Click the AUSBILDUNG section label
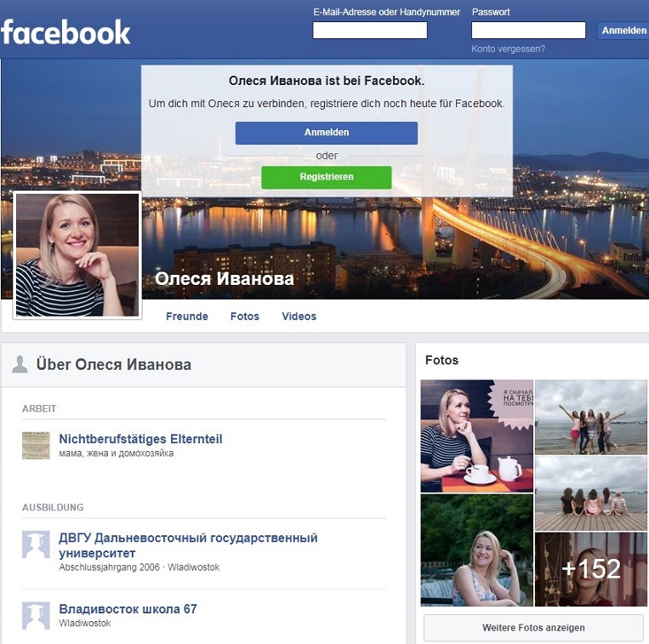The image size is (649, 644). [x=53, y=507]
